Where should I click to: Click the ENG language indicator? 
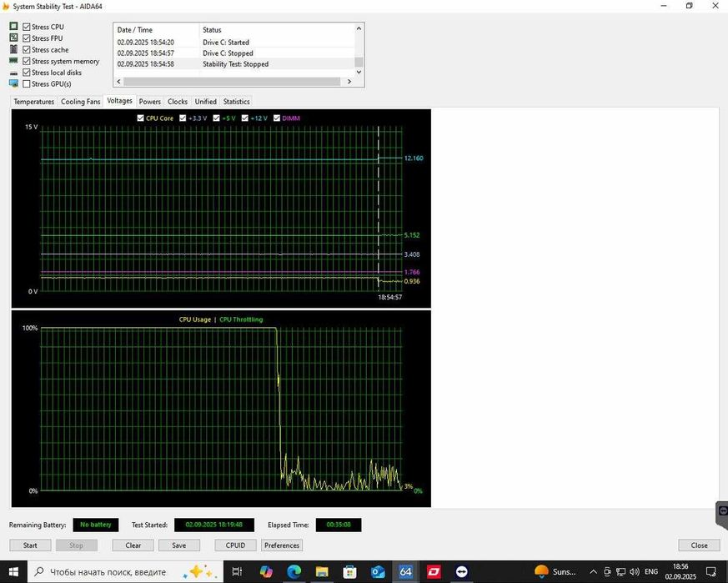point(651,571)
